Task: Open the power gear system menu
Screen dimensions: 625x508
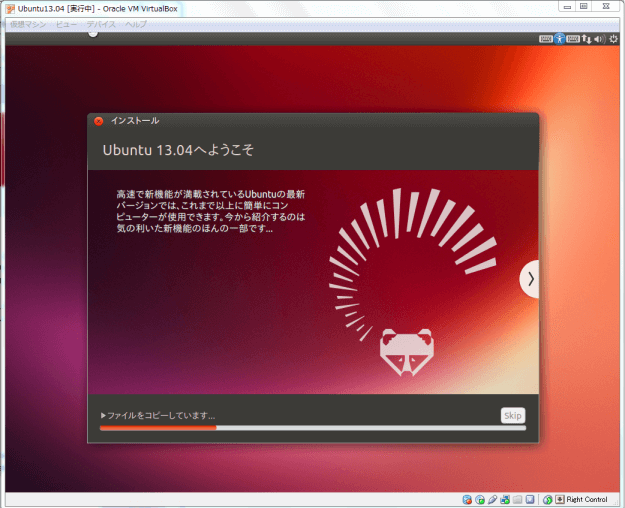Action: point(613,40)
